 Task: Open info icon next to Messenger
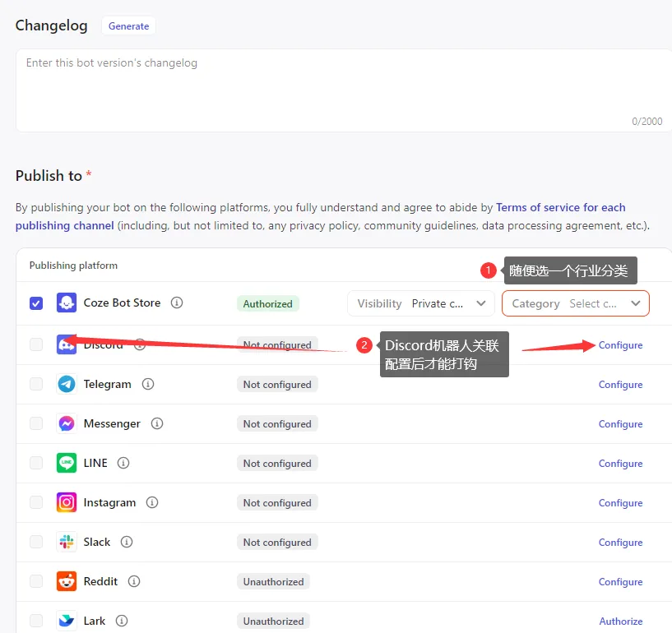157,423
